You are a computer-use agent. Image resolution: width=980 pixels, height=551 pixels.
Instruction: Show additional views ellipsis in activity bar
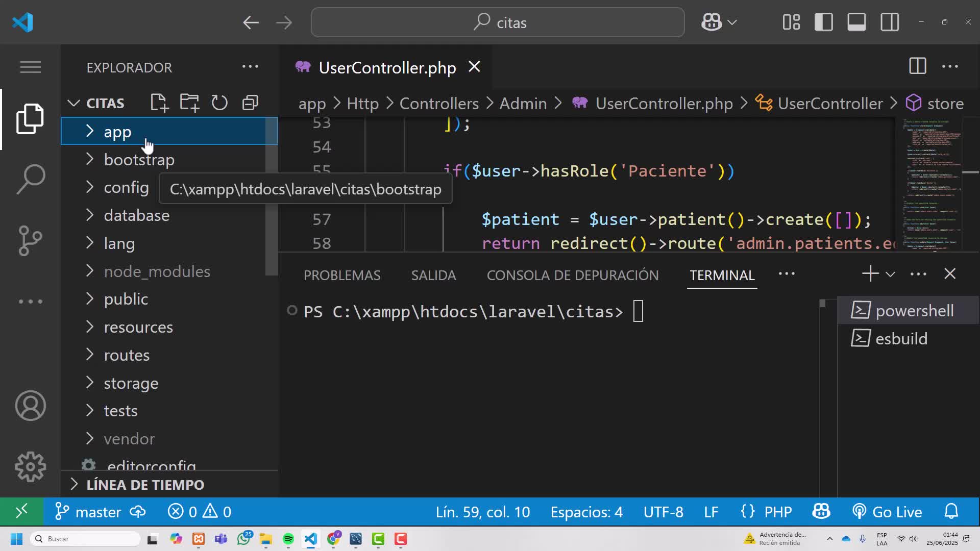pyautogui.click(x=31, y=301)
